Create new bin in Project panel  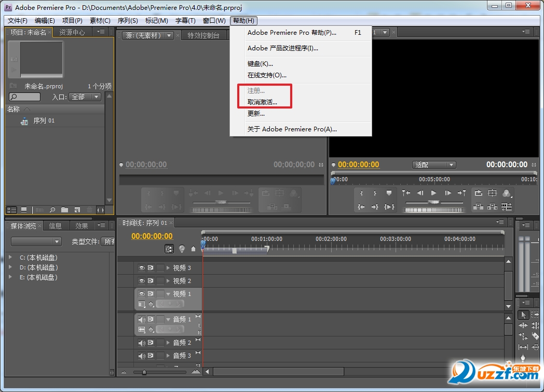tap(64, 210)
